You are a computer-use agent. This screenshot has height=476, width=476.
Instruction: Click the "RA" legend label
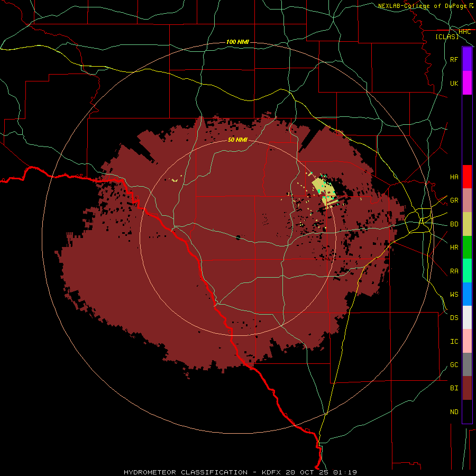(454, 271)
